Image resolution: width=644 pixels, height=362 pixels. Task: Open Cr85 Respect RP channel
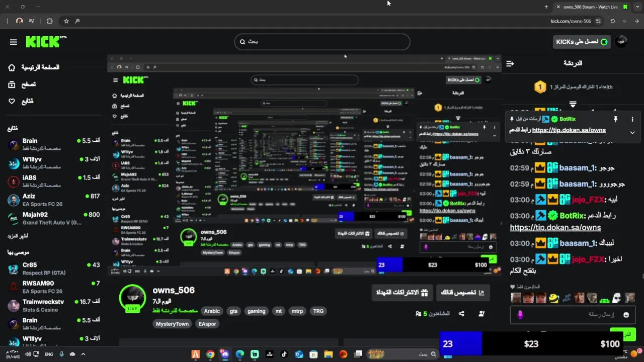point(54,268)
